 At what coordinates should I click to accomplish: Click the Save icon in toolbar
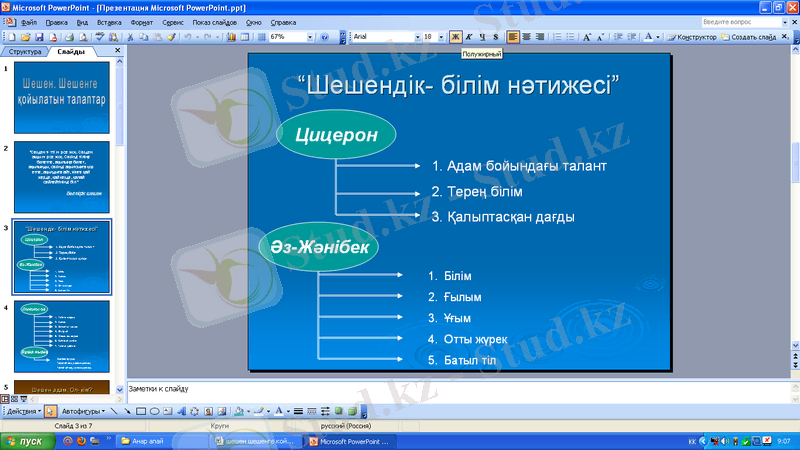37,37
